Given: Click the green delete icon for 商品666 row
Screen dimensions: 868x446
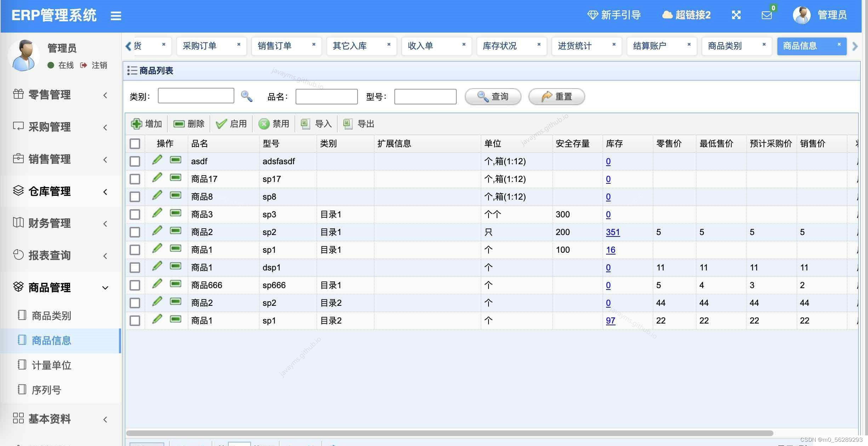Looking at the screenshot, I should pos(175,284).
